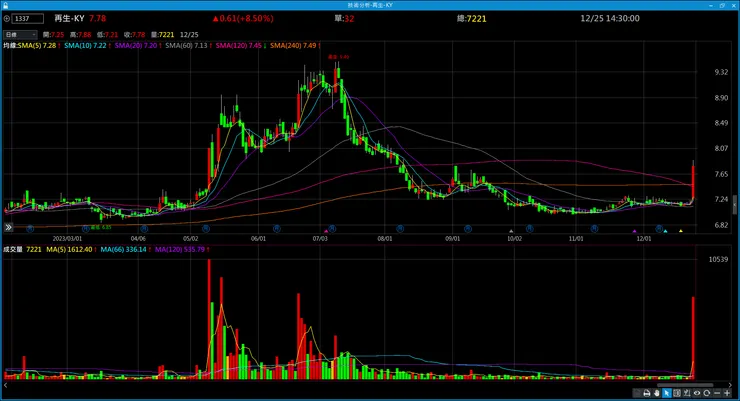Screen dimensions: 740x401
Task: Click the 10539 volume axis label
Action: (x=718, y=259)
